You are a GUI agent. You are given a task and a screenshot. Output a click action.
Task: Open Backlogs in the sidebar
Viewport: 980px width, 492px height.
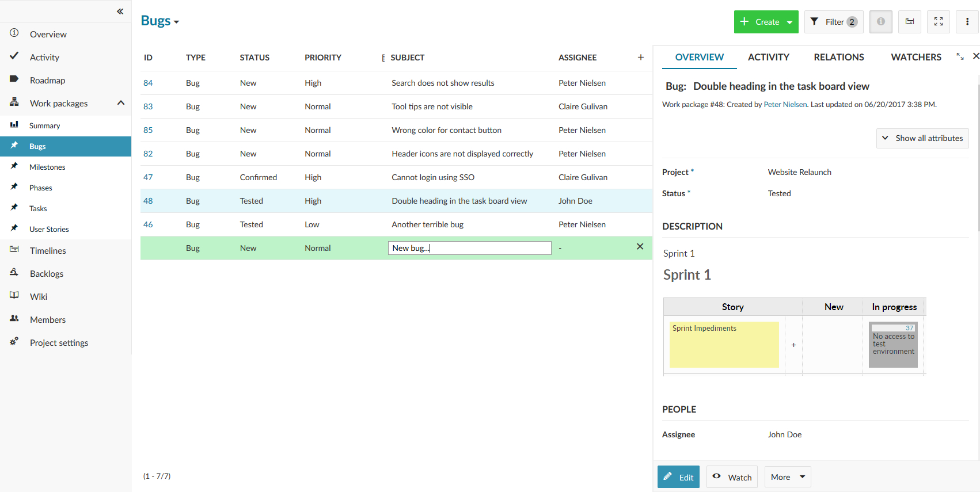[47, 274]
